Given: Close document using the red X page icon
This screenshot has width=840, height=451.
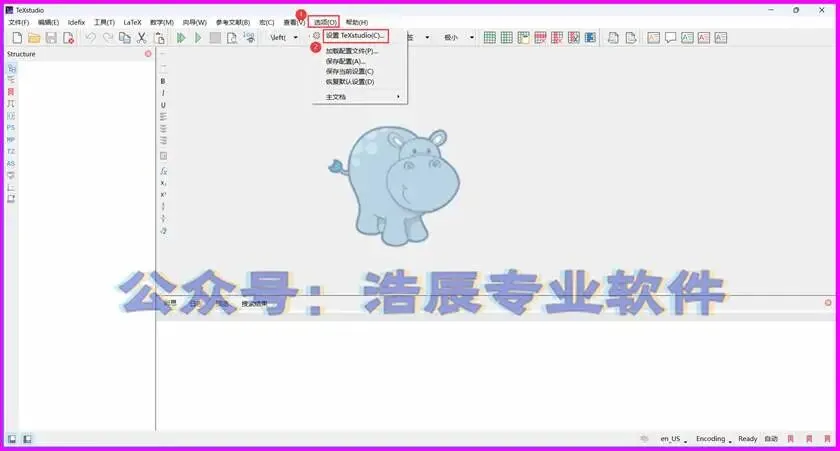Looking at the screenshot, I should 68,37.
